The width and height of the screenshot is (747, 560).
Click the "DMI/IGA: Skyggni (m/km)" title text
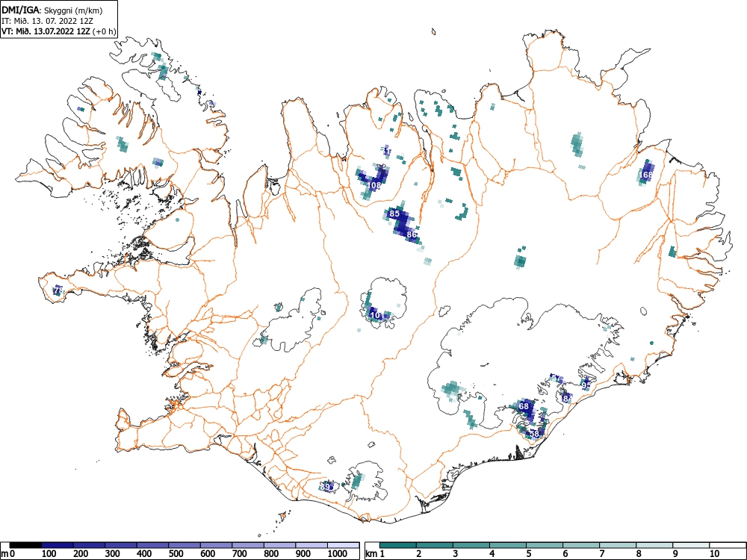[52, 10]
